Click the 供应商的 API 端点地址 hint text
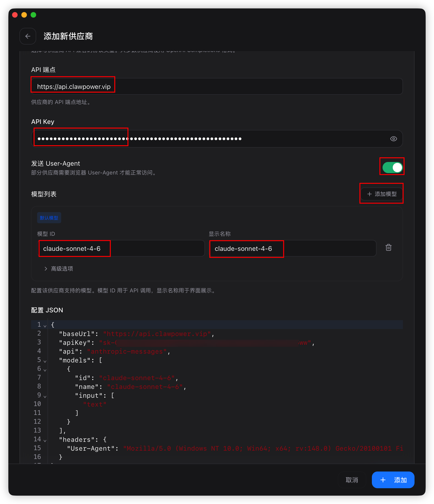Image resolution: width=434 pixels, height=504 pixels. point(61,102)
